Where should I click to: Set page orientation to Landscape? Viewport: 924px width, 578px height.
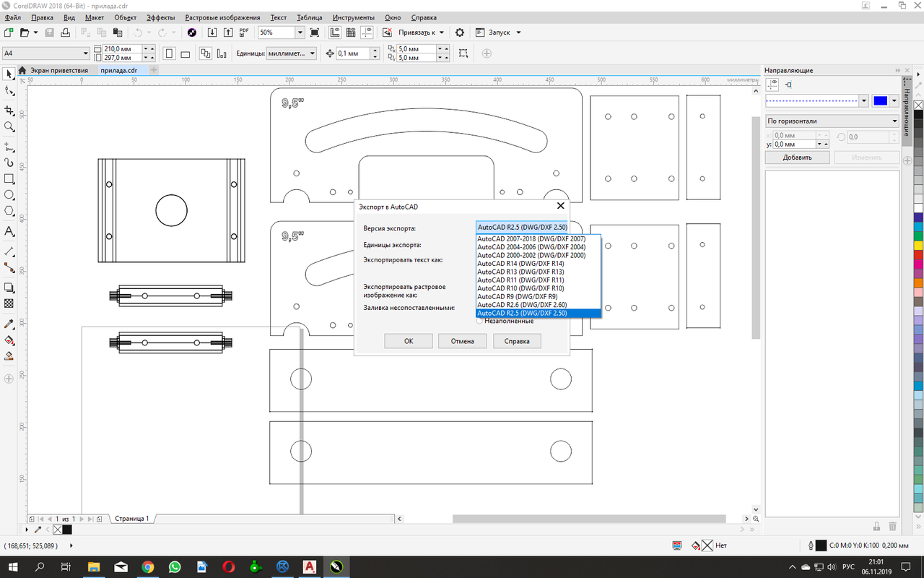185,53
